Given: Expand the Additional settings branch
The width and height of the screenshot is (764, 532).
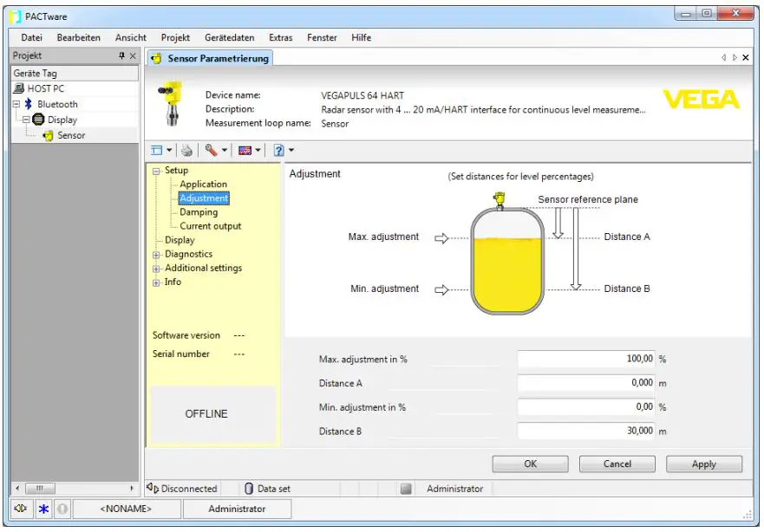Looking at the screenshot, I should click(x=154, y=268).
